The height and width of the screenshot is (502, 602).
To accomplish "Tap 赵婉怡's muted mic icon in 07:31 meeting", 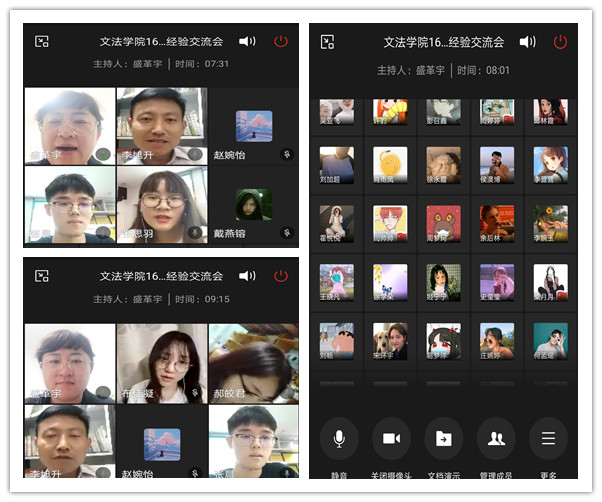I will coord(287,154).
